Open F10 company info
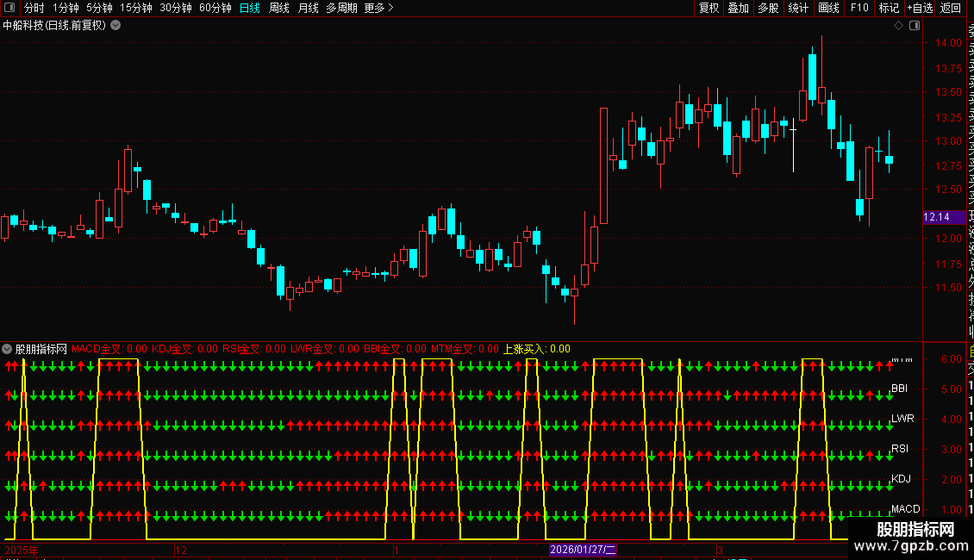 (x=859, y=8)
